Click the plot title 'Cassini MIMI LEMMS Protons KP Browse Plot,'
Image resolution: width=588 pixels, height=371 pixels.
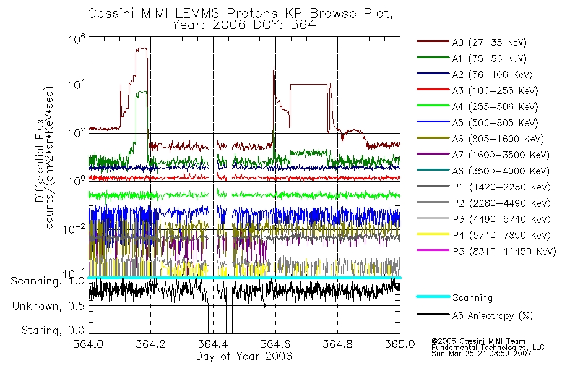point(240,14)
